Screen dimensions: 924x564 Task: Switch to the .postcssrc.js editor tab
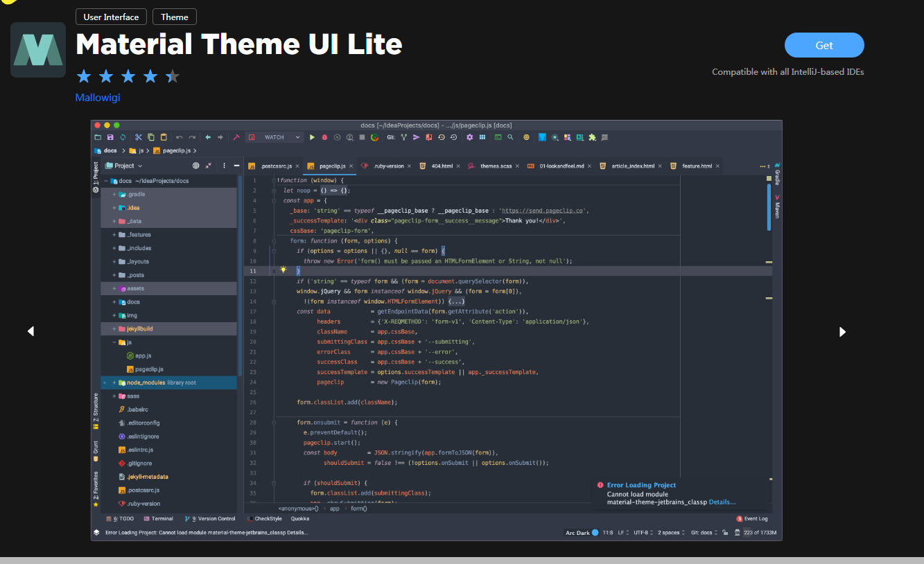(x=272, y=166)
